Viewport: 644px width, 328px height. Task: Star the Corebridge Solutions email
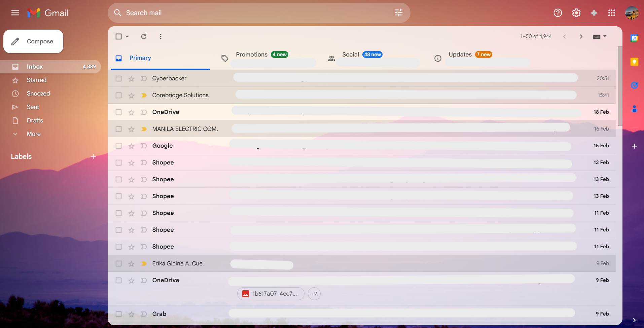coord(131,96)
